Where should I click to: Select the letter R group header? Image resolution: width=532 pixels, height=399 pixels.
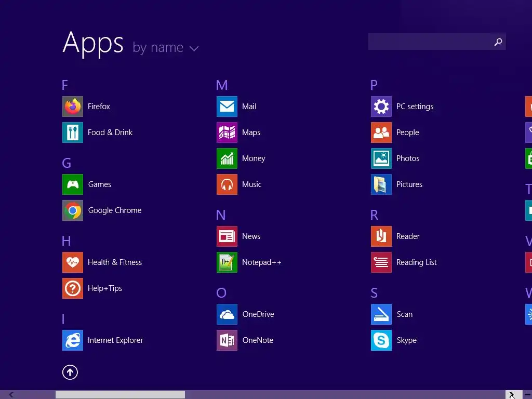click(x=374, y=215)
